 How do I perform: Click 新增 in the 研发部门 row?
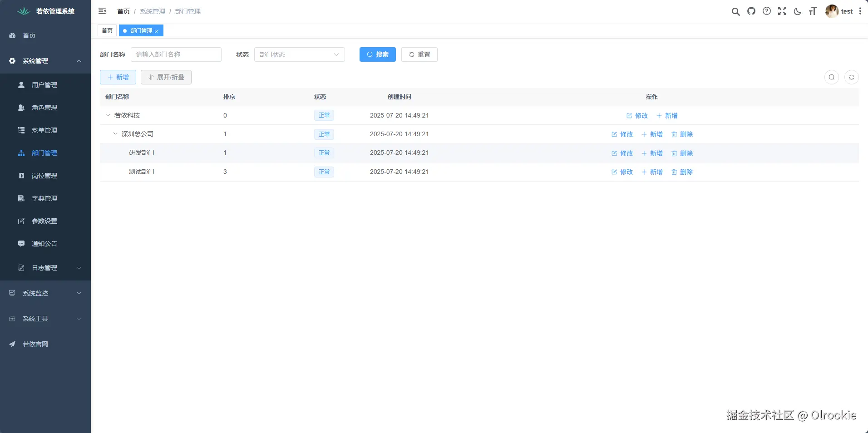tap(652, 153)
